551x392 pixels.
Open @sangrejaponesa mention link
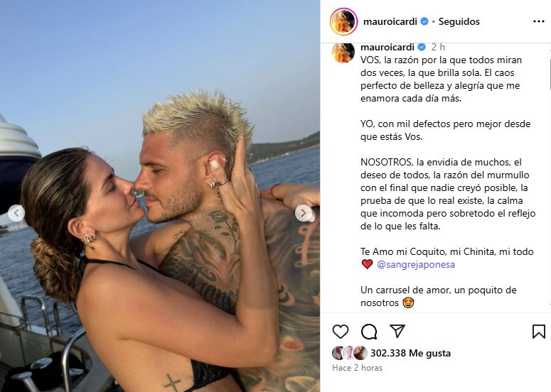click(x=416, y=264)
